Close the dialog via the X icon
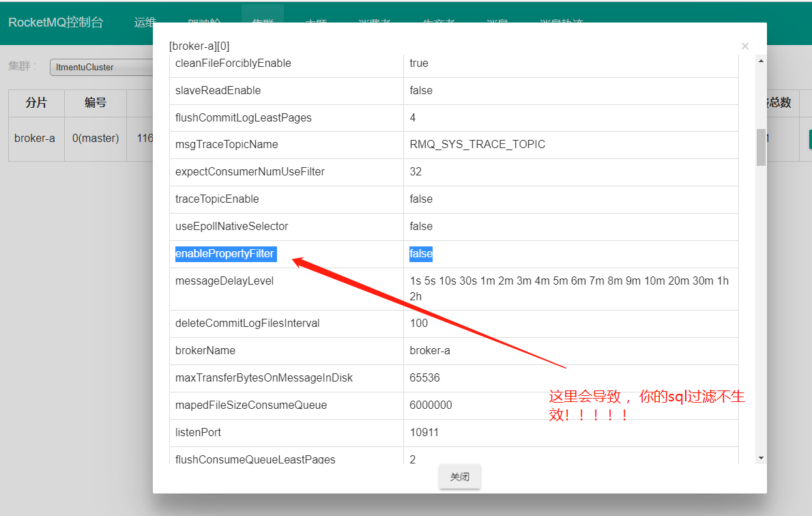The height and width of the screenshot is (516, 812). [744, 46]
